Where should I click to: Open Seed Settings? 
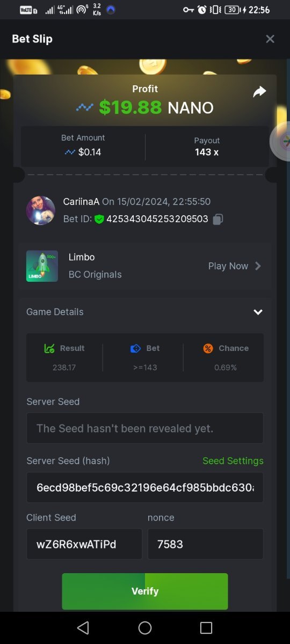pyautogui.click(x=233, y=461)
